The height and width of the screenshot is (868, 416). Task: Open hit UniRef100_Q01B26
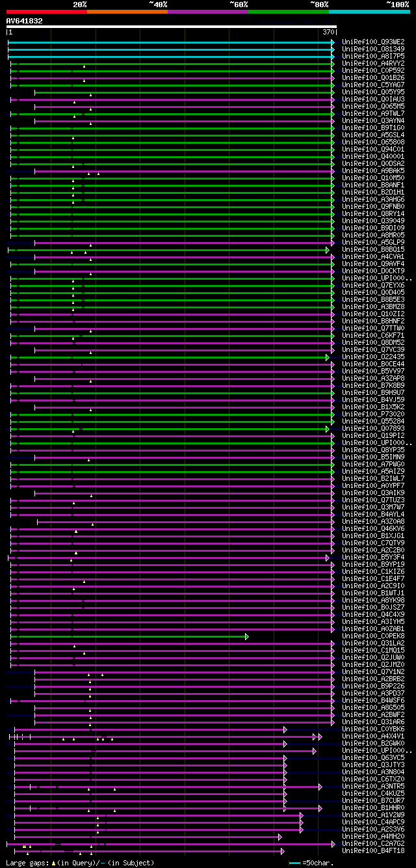(373, 78)
